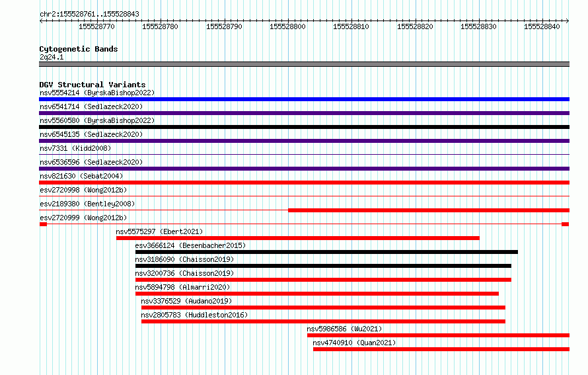
Task: Open nsv5575297 (Ebert2021) label
Action: click(x=159, y=231)
